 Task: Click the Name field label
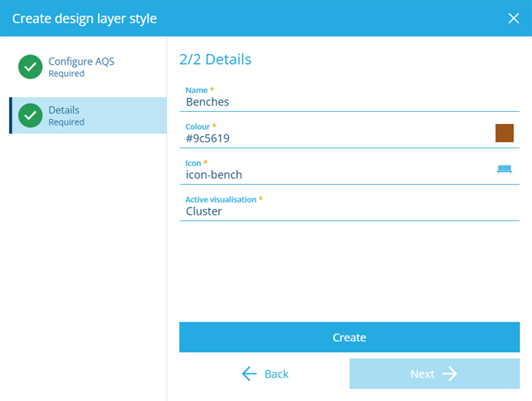tap(196, 90)
